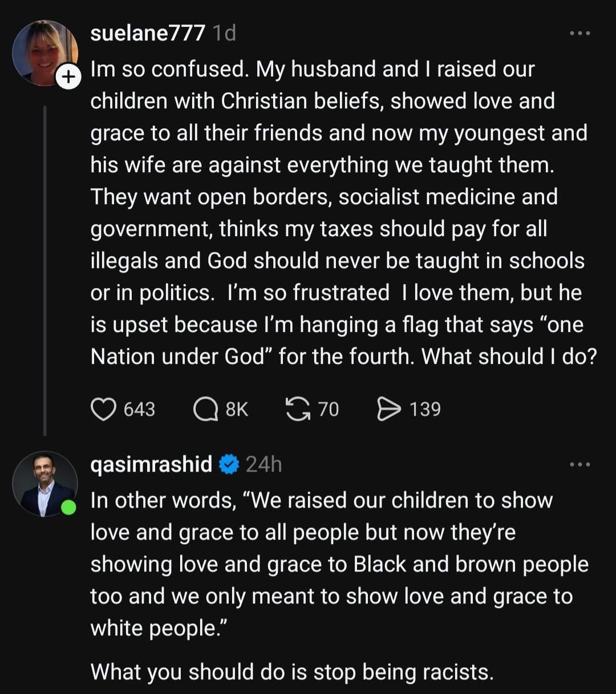View the 70 reposts count
The height and width of the screenshot is (694, 616).
pyautogui.click(x=328, y=409)
